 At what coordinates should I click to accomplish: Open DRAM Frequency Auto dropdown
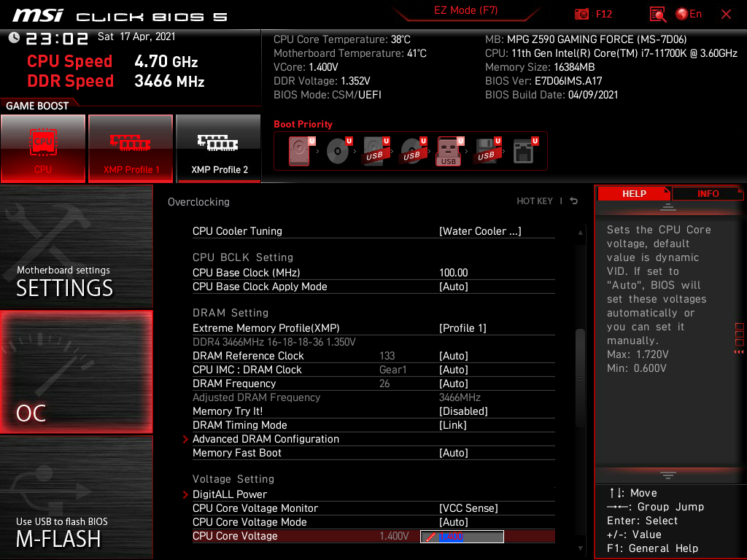point(453,384)
